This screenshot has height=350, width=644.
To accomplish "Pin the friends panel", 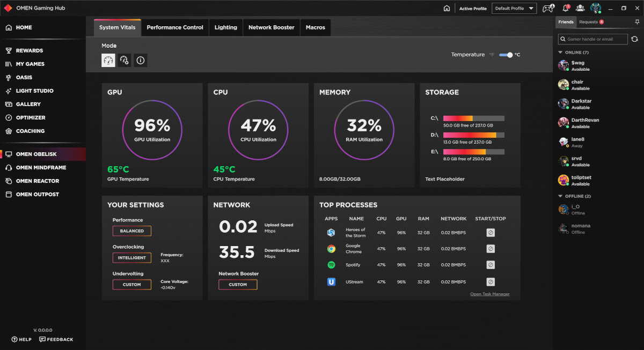I will tap(637, 22).
